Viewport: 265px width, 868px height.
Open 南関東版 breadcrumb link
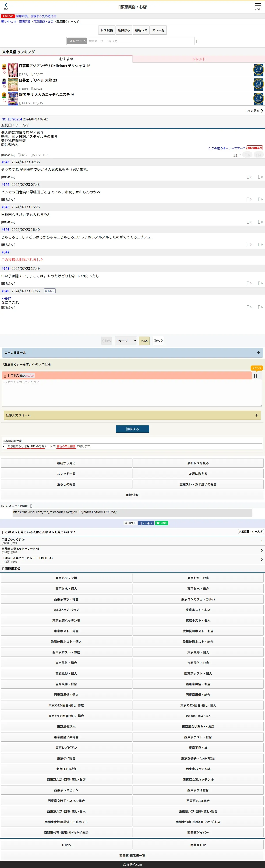pos(25,21)
